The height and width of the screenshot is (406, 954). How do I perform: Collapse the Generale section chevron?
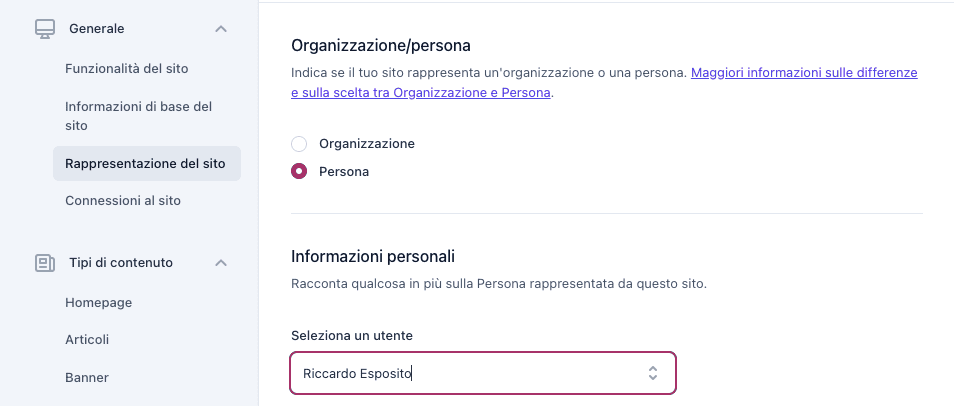coord(221,29)
